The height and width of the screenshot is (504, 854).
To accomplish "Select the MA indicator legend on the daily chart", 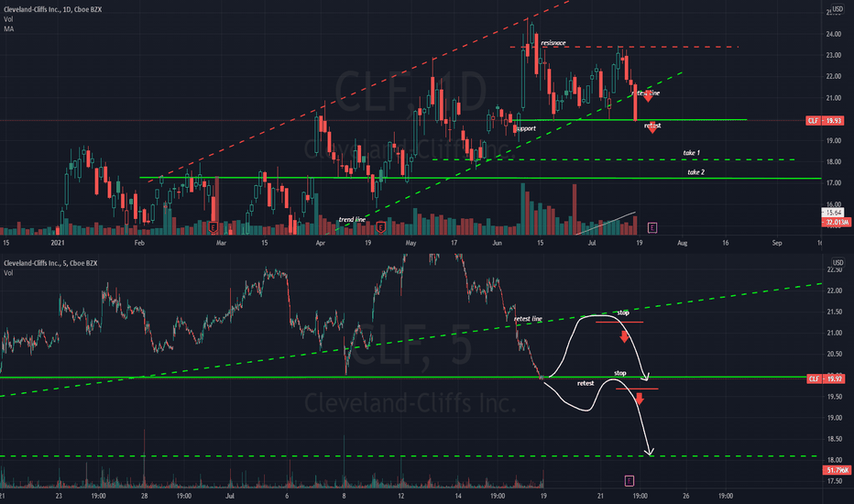I will (9, 29).
